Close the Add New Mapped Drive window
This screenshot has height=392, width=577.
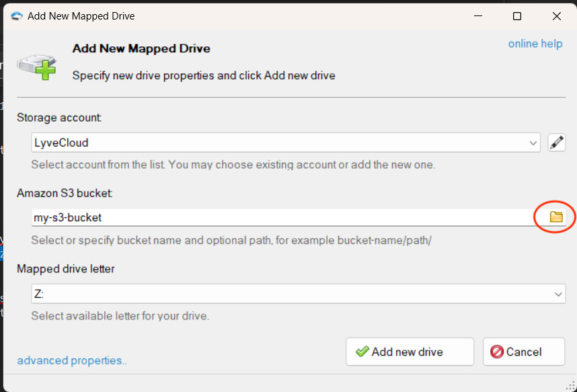pyautogui.click(x=556, y=16)
